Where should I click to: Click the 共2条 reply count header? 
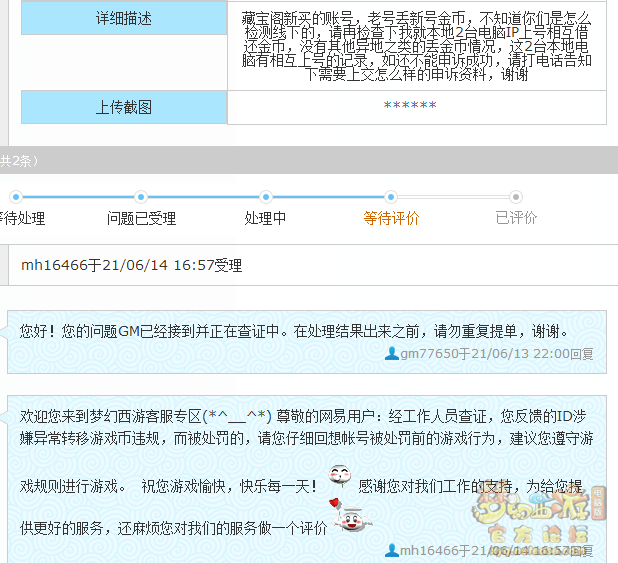point(19,160)
